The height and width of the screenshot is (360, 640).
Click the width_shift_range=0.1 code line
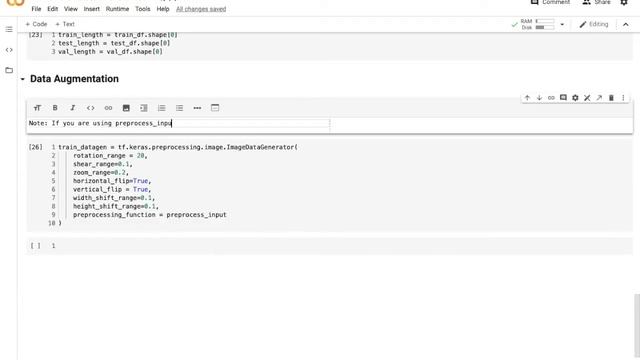click(114, 198)
